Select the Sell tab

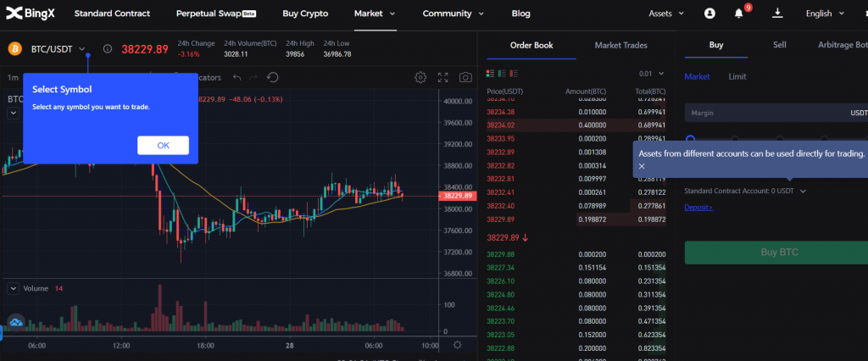pos(780,45)
